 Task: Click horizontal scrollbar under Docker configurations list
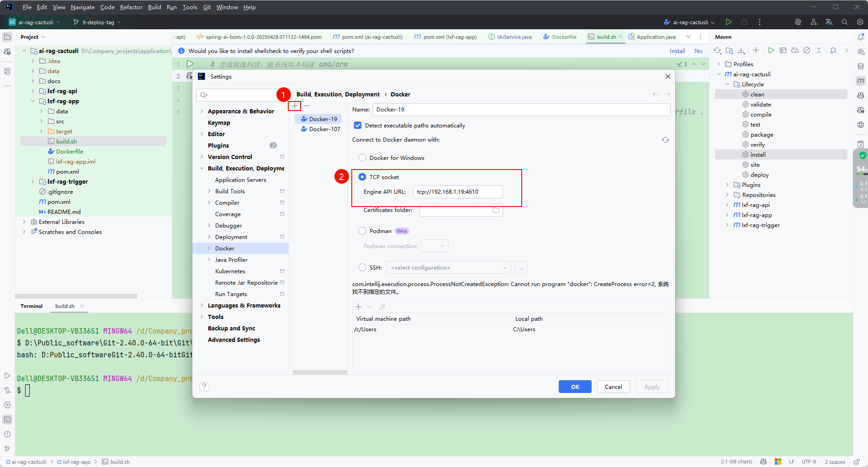[x=320, y=372]
